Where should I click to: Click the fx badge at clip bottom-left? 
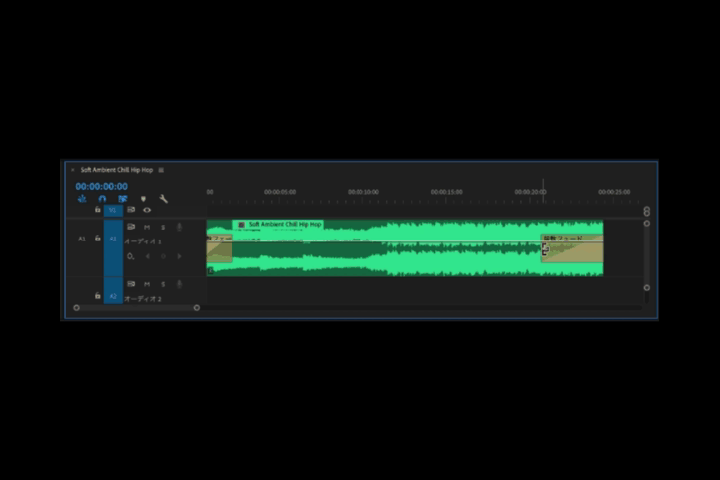pos(211,271)
